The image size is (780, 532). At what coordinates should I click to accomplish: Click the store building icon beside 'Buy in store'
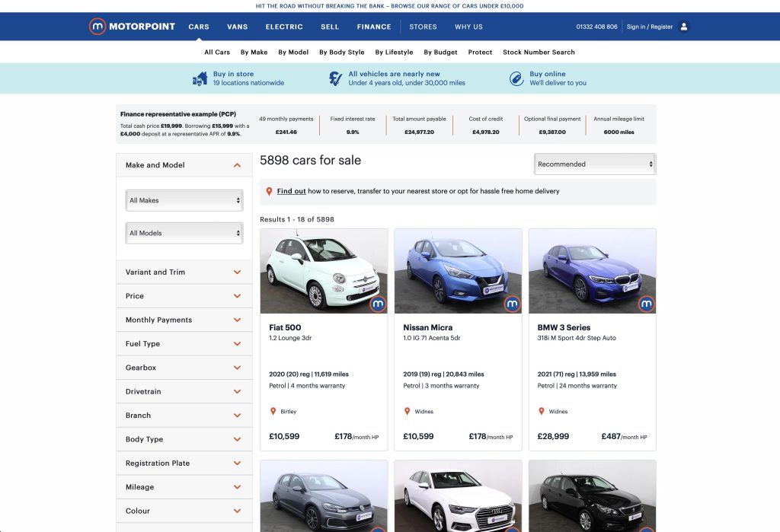[200, 78]
